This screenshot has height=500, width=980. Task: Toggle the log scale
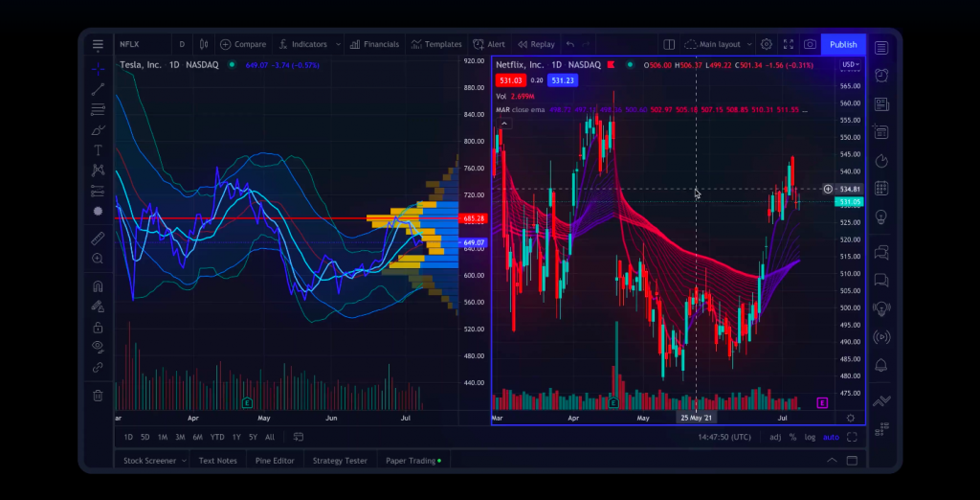pos(810,438)
